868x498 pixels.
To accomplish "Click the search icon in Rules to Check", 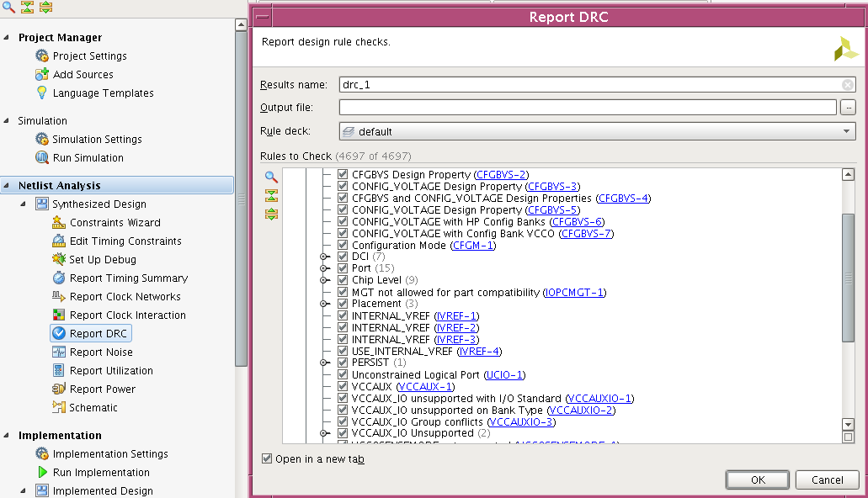I will click(271, 177).
